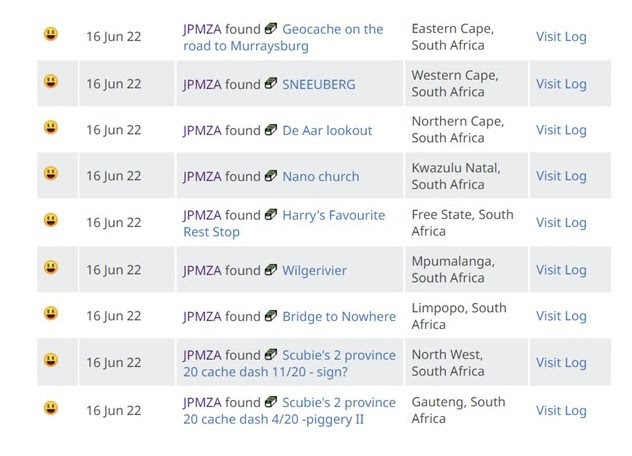Visit Log for the Mpumalanga find

coord(561,270)
